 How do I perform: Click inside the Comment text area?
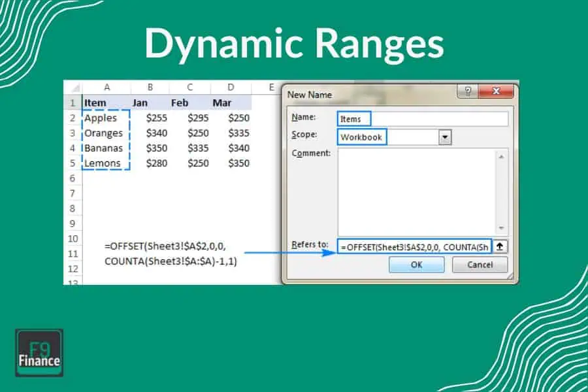416,190
